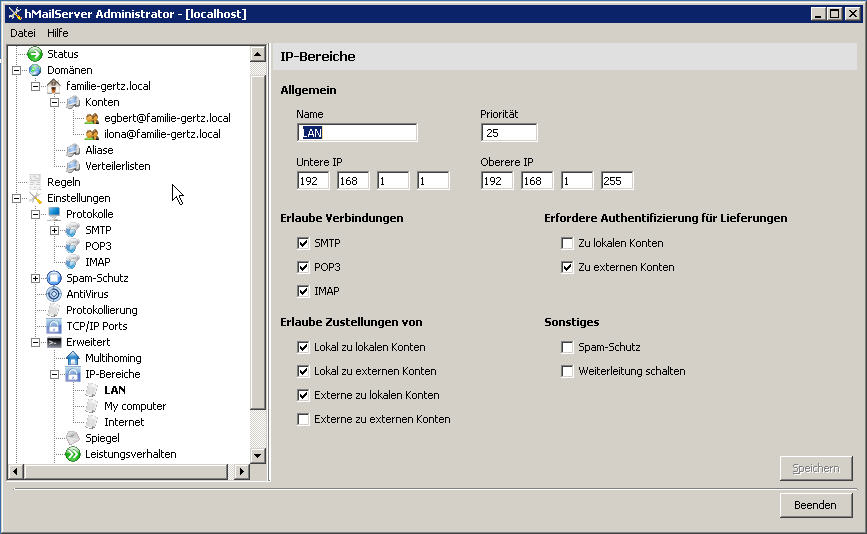Enable Externe zu externen Konten checkbox
Viewport: 867px width, 534px height.
click(x=303, y=419)
